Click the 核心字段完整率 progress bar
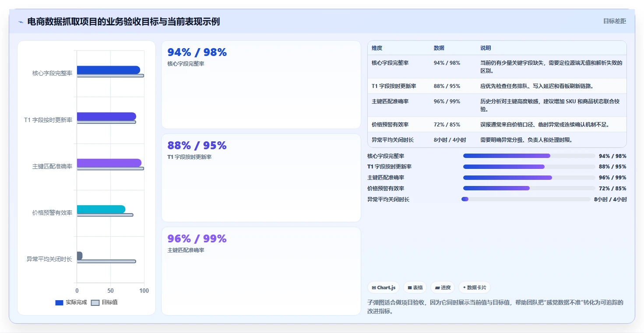Viewport: 644px width, 333px height. [529, 156]
